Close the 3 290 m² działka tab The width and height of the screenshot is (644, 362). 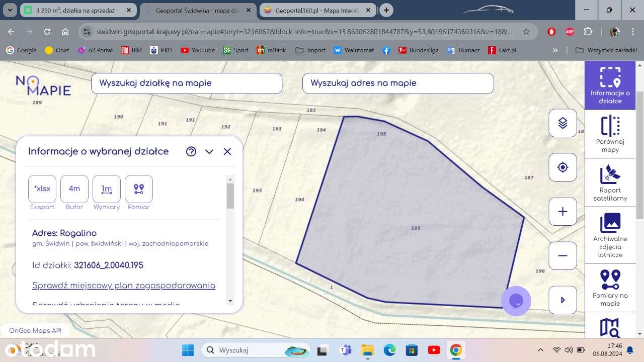129,10
